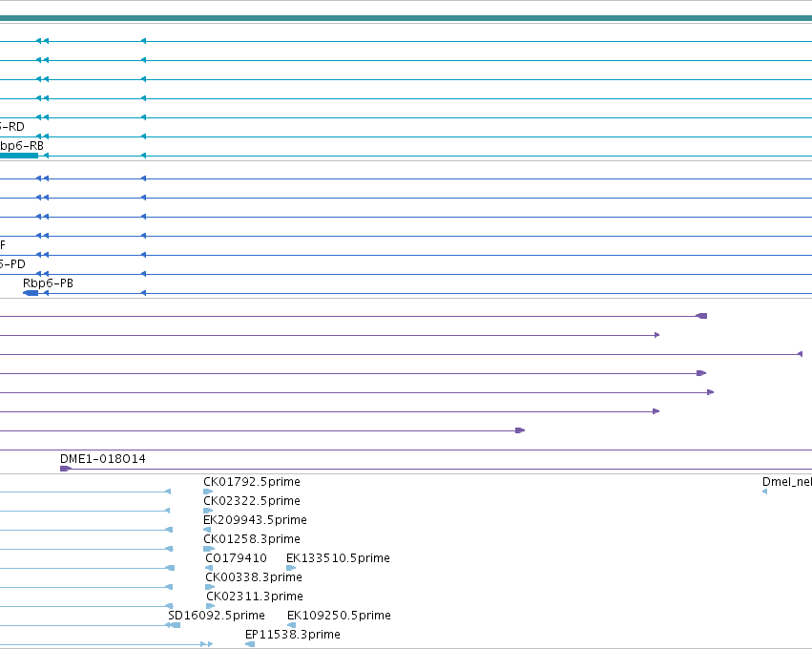Click the exon glyph under EP11538.3prime
The image size is (812, 649).
point(250,645)
